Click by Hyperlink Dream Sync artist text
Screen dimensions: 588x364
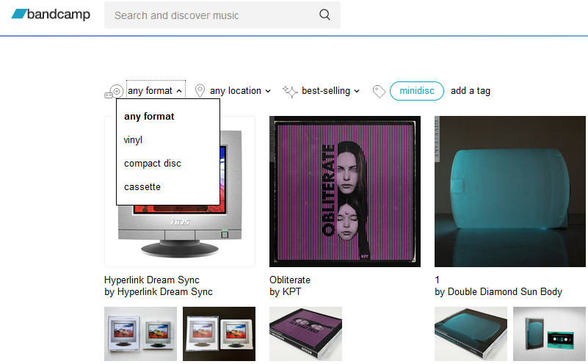[159, 291]
